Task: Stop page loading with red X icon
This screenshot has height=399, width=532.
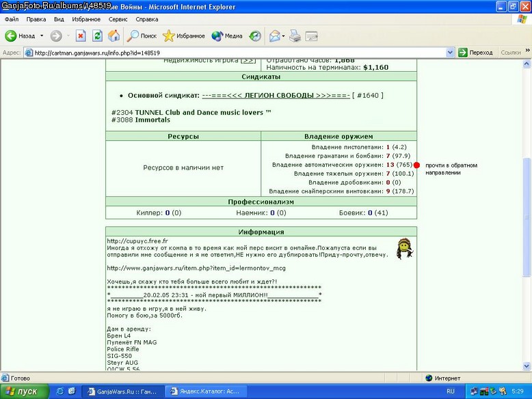Action: pos(81,36)
